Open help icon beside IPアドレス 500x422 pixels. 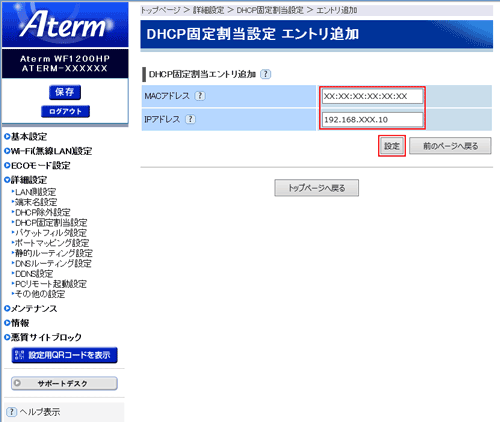[190, 119]
